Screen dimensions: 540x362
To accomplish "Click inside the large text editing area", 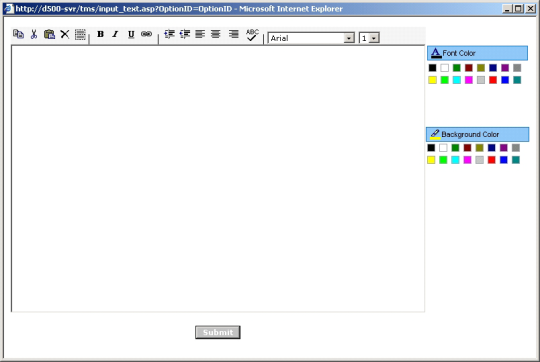I will coord(218,178).
